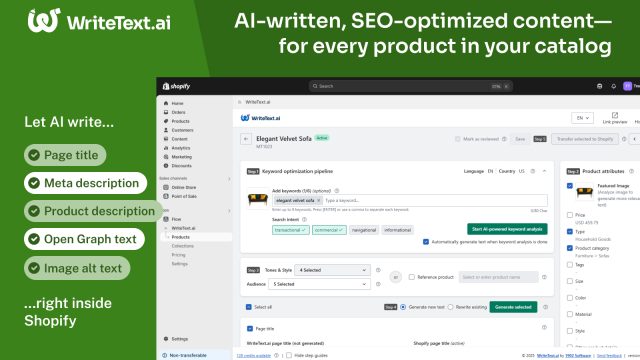Click Transfer selected to Shopify button
This screenshot has width=640, height=360.
tap(585, 139)
